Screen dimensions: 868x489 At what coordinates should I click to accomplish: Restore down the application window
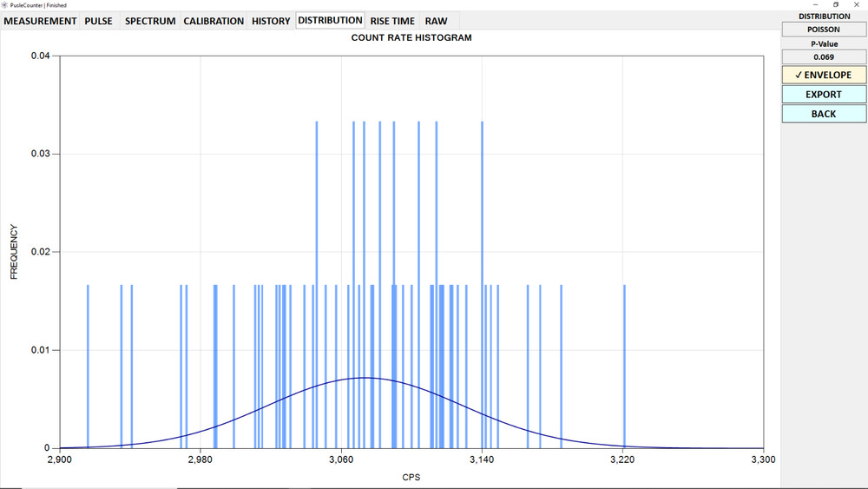(836, 4)
